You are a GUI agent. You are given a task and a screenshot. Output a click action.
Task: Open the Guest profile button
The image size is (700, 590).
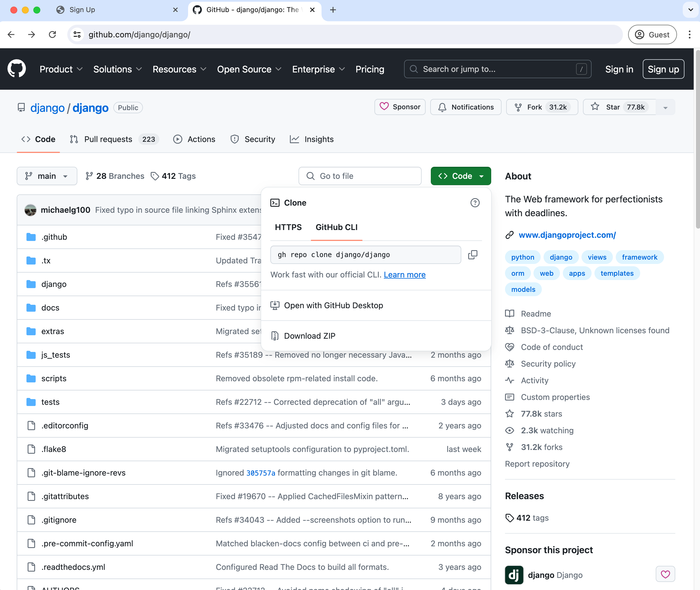pos(652,35)
